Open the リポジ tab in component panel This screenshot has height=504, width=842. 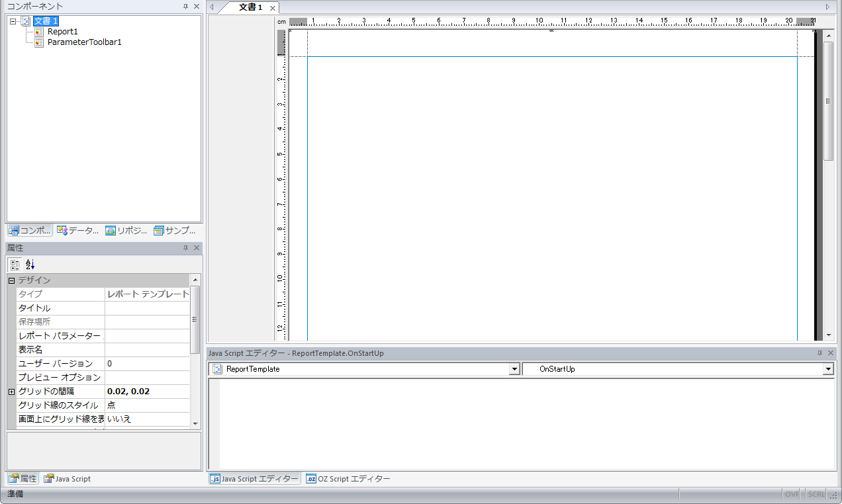[126, 231]
